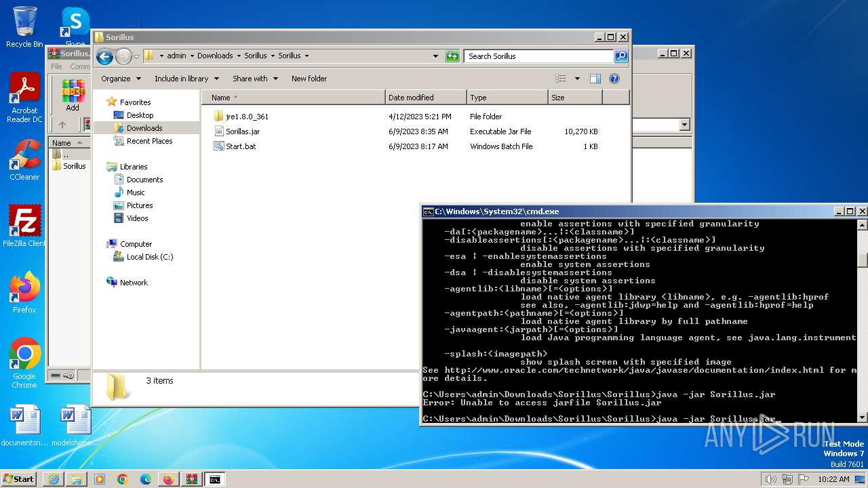868x488 pixels.
Task: Open the view options dropdown arrow
Action: 577,79
